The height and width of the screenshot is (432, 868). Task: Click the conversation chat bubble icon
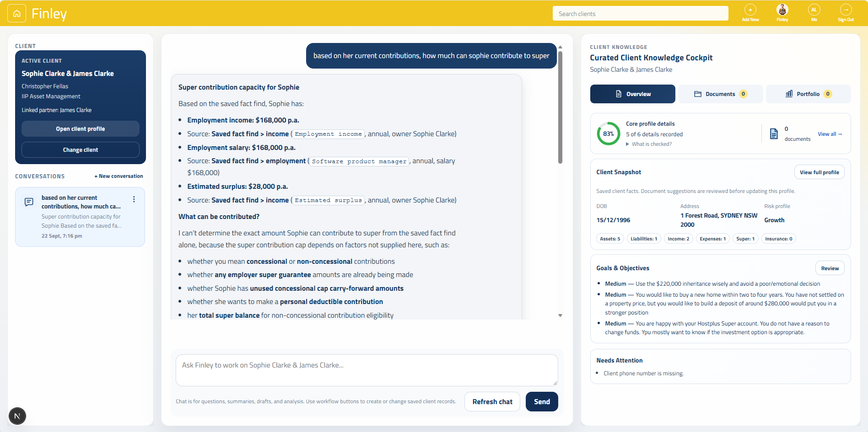click(29, 202)
